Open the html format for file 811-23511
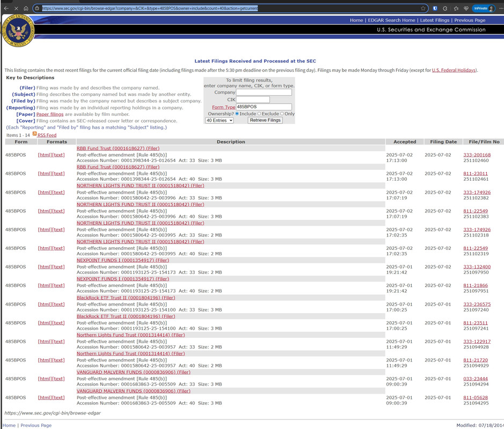 (x=45, y=323)
